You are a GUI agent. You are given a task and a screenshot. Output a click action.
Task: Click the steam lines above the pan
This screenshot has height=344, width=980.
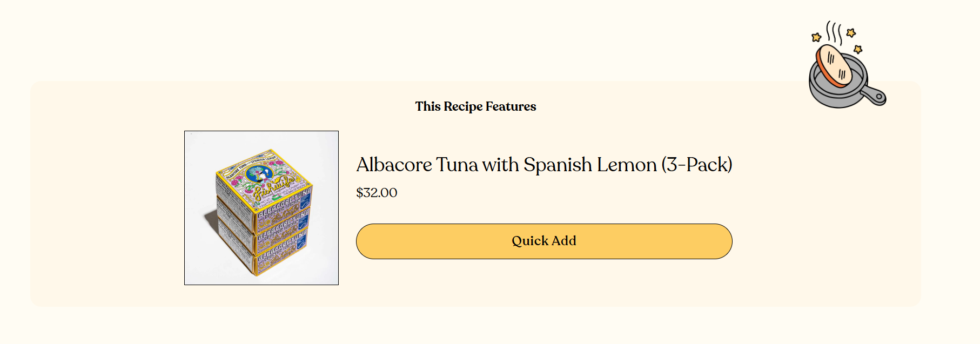pos(835,32)
